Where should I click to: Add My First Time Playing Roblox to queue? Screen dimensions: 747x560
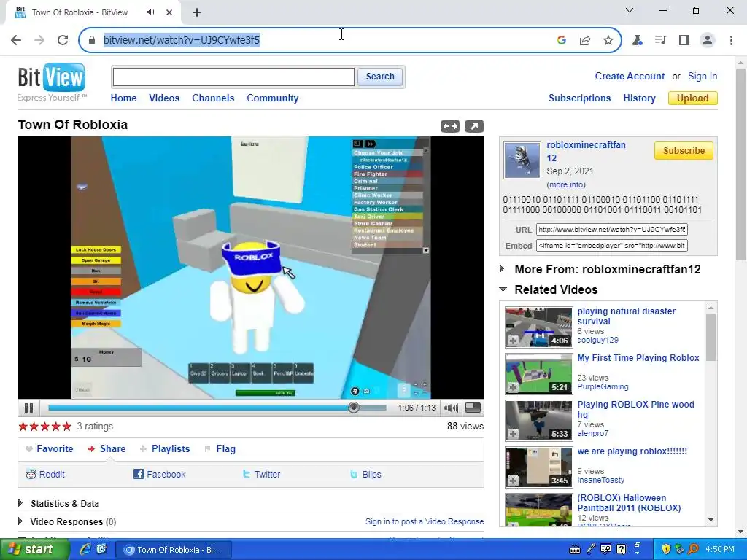tap(513, 388)
